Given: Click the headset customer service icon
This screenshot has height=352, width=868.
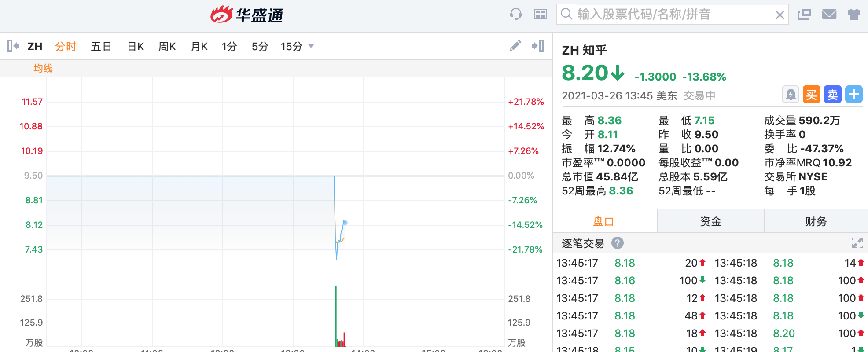Looking at the screenshot, I should (x=515, y=15).
